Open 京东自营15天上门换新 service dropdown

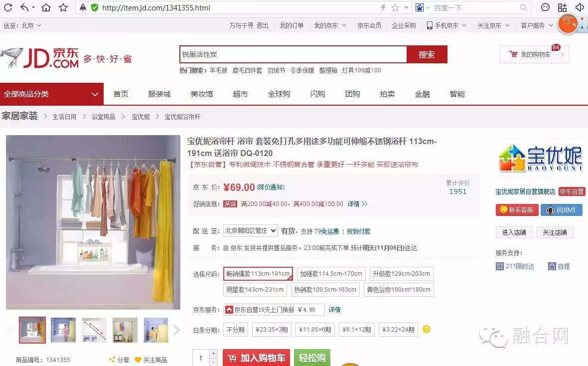(x=274, y=310)
